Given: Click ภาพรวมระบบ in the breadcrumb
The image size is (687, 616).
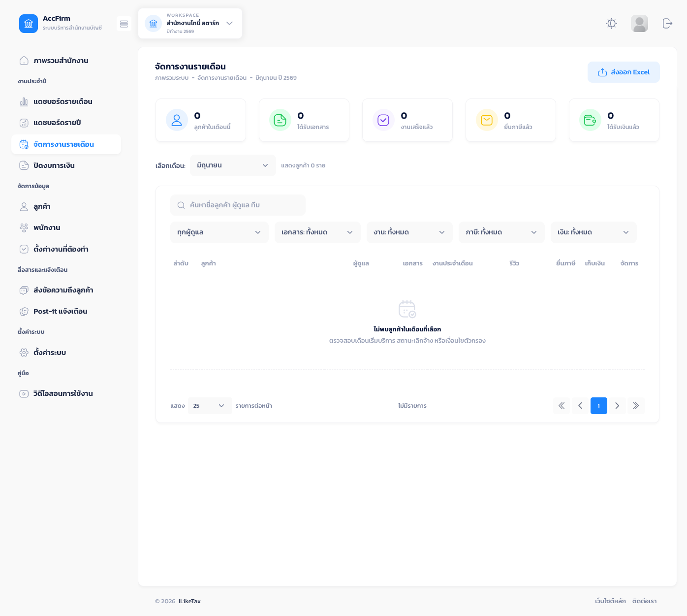Looking at the screenshot, I should (x=172, y=78).
